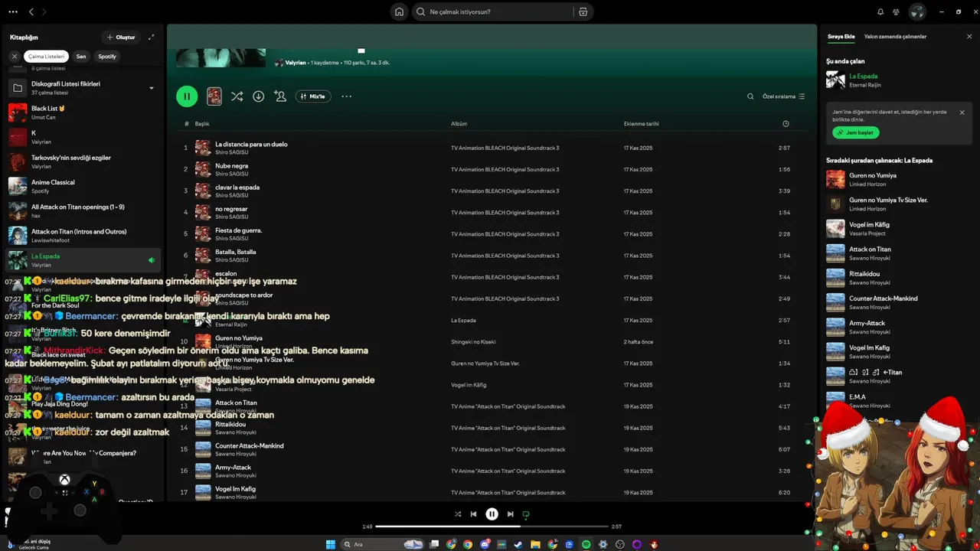
Task: Seek on the playback progress bar
Action: pyautogui.click(x=492, y=527)
